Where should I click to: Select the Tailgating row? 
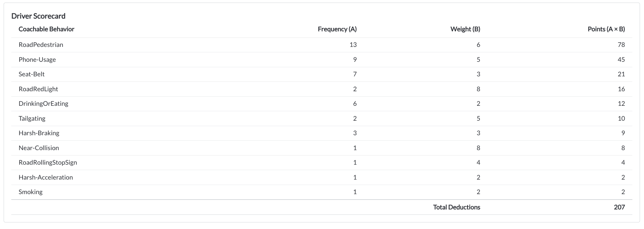[x=322, y=118]
